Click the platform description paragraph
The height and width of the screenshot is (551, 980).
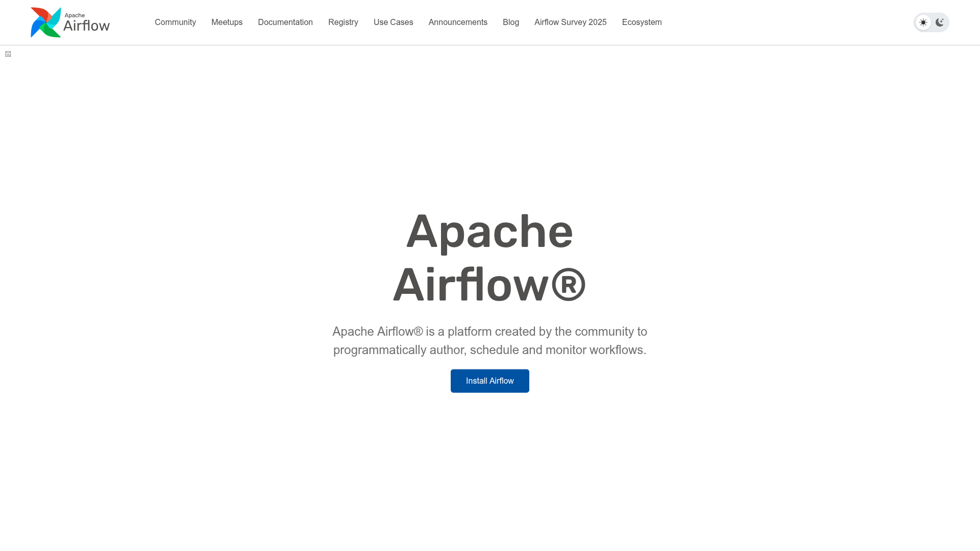(x=490, y=341)
